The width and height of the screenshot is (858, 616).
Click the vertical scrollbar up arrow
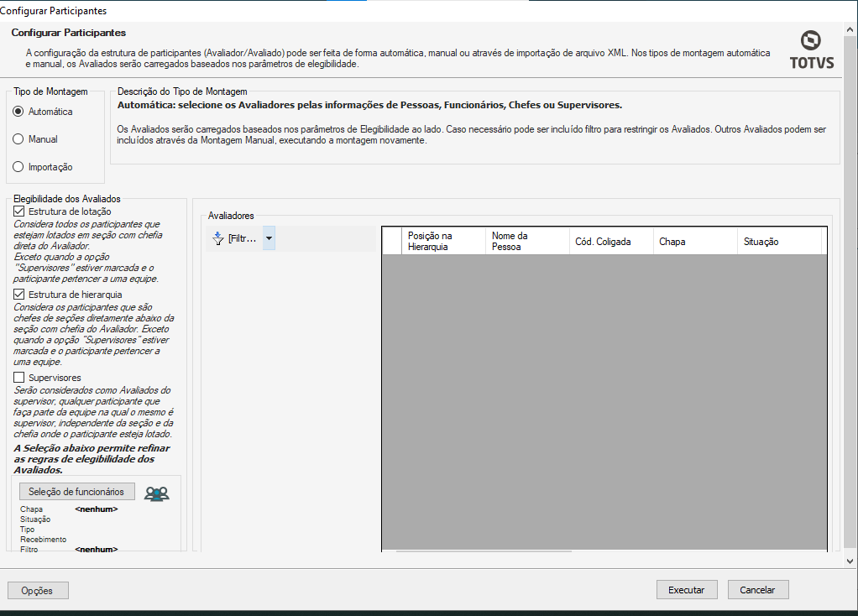click(850, 28)
